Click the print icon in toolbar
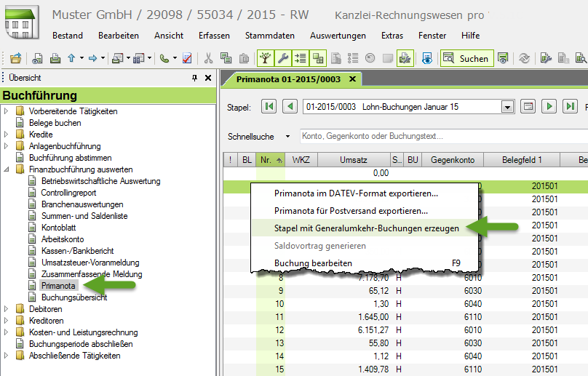Screen dimensions: 588x376 pyautogui.click(x=55, y=58)
